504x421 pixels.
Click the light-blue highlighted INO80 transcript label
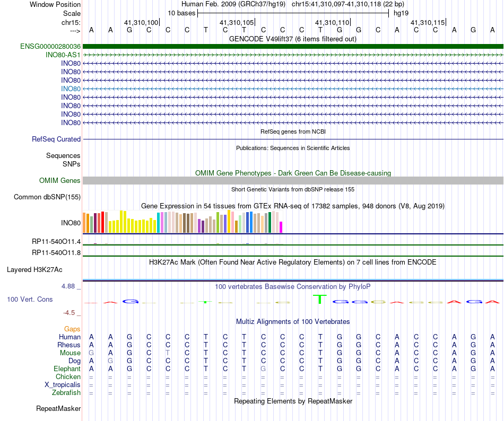click(71, 89)
